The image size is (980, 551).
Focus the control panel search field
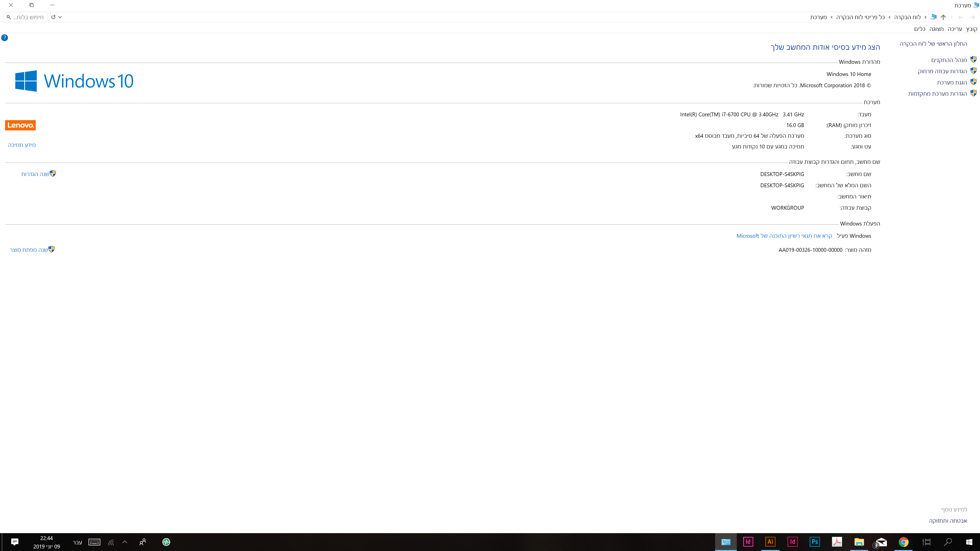tap(25, 17)
